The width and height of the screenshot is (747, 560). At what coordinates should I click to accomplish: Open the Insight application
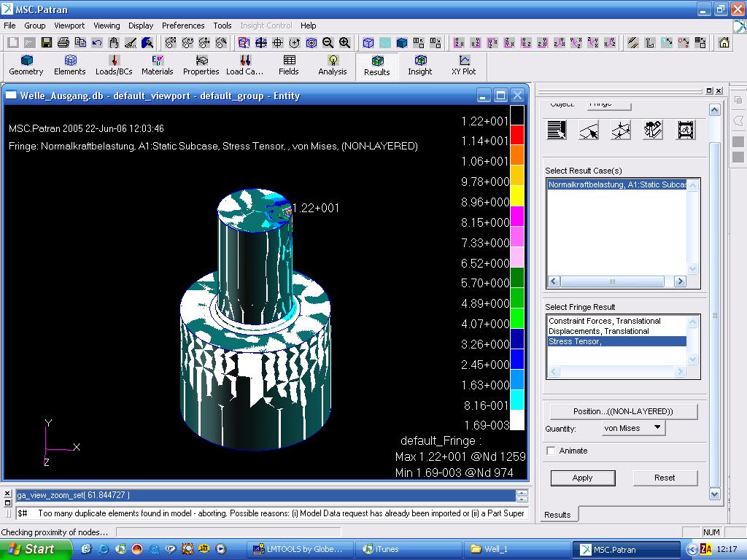pyautogui.click(x=419, y=65)
